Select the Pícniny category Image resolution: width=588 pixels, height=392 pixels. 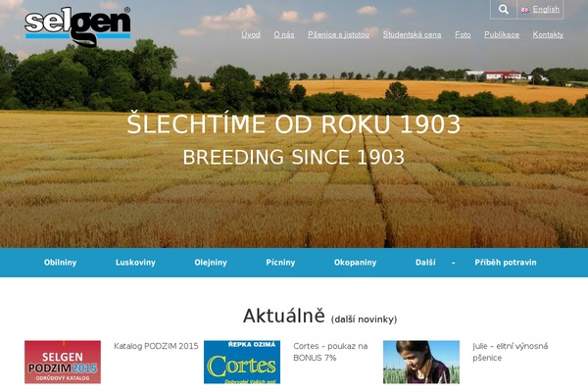[280, 263]
